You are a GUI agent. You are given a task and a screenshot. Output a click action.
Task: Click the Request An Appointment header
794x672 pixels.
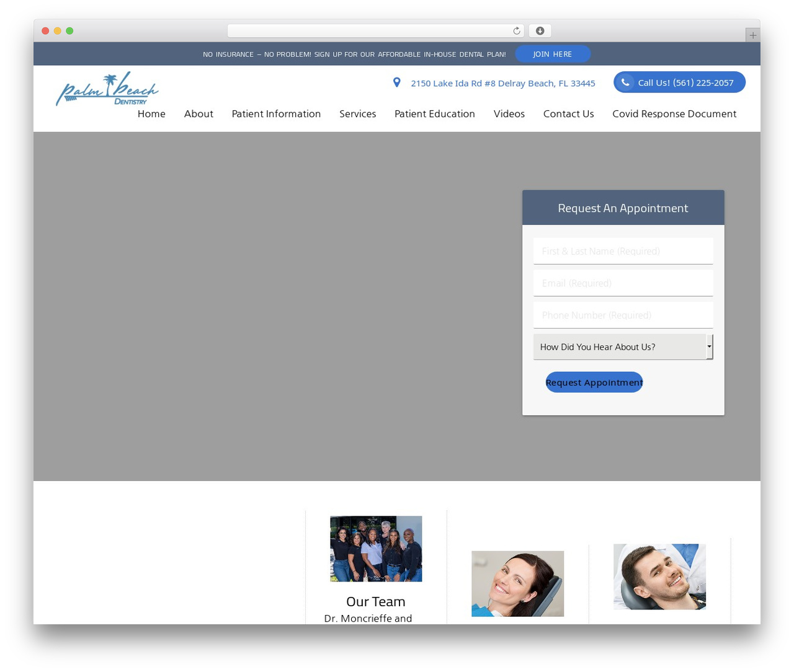click(x=623, y=208)
